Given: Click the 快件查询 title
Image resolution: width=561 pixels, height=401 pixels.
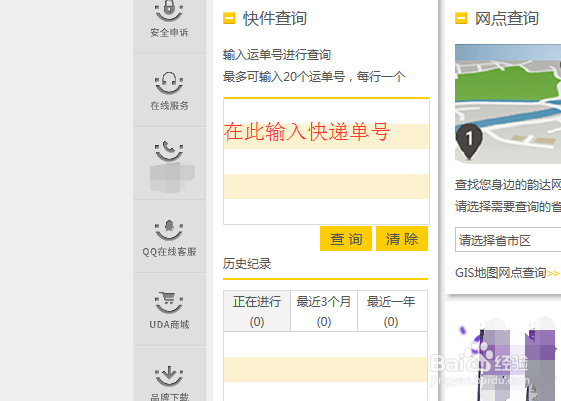Looking at the screenshot, I should point(275,19).
